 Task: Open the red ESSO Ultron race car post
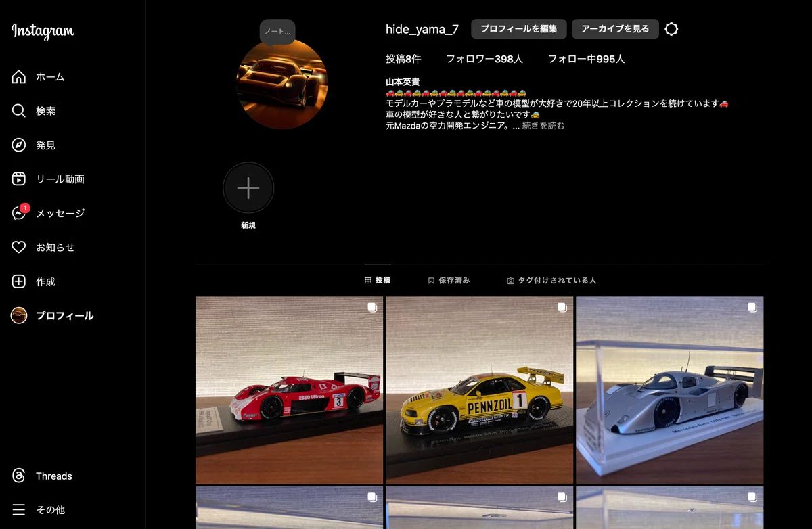pos(289,390)
